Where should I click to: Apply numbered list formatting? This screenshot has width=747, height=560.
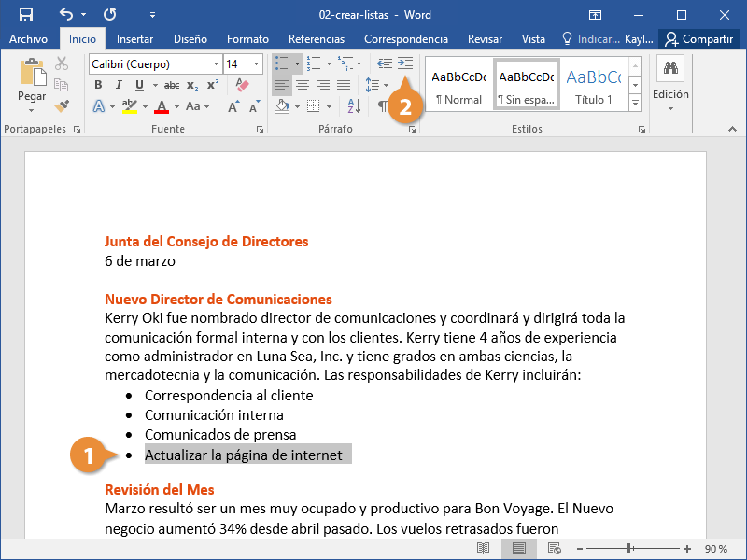coord(314,63)
